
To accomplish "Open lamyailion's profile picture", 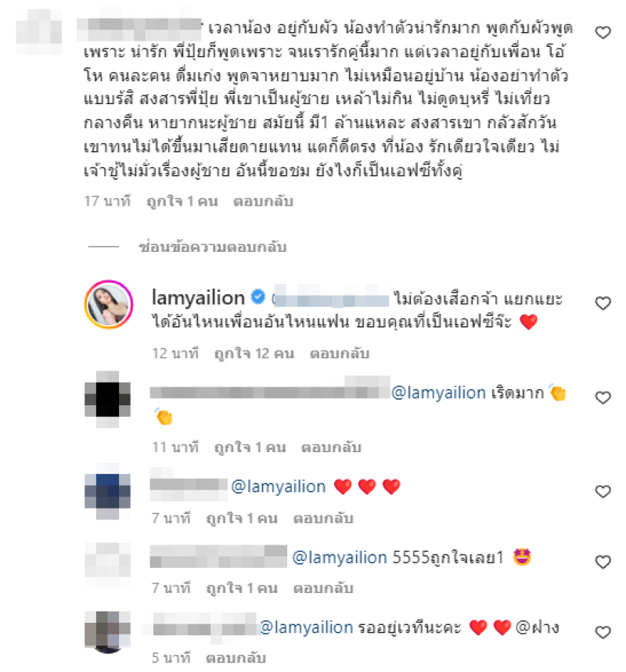I will [x=109, y=304].
